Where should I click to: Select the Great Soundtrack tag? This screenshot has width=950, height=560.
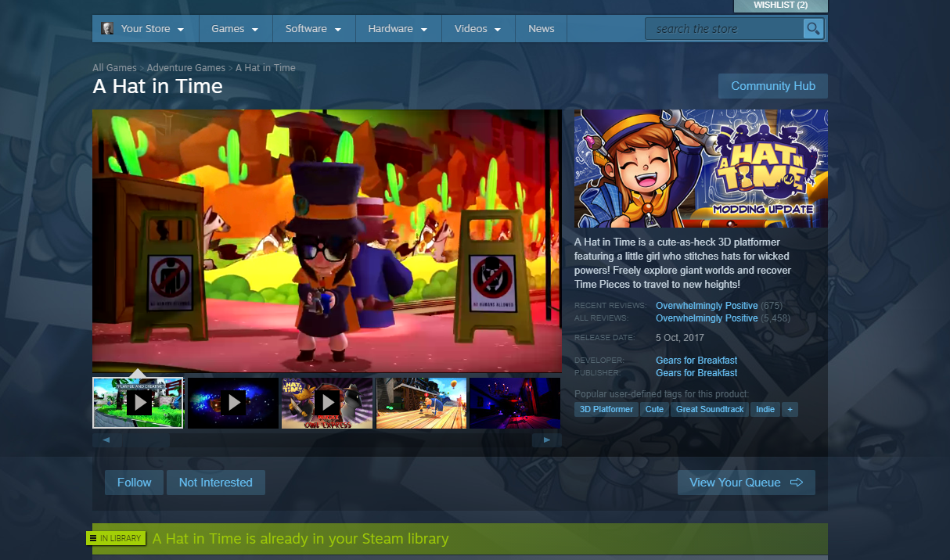[710, 409]
